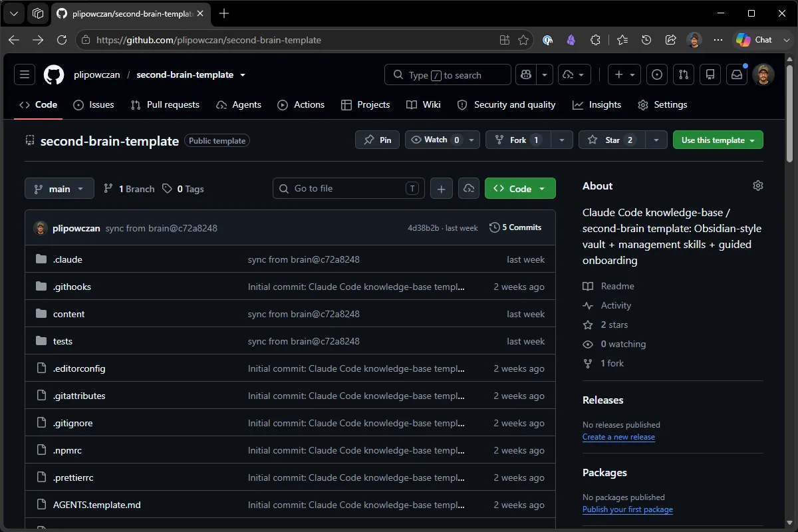798x532 pixels.
Task: Expand the main branch selector dropdown
Action: coord(59,189)
